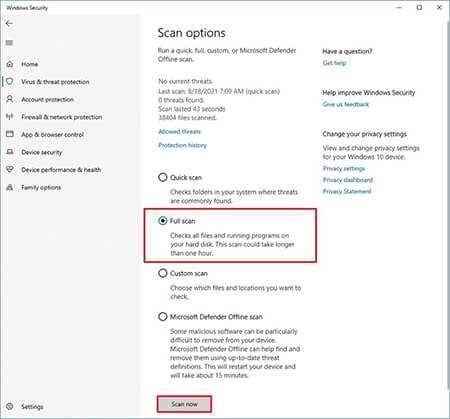Click the 'No current threats.' status text
Viewport: 450px width, 419px height.
click(186, 81)
